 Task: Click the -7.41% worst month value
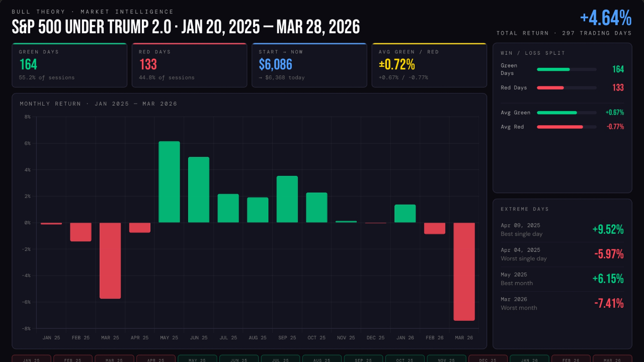[x=609, y=304]
